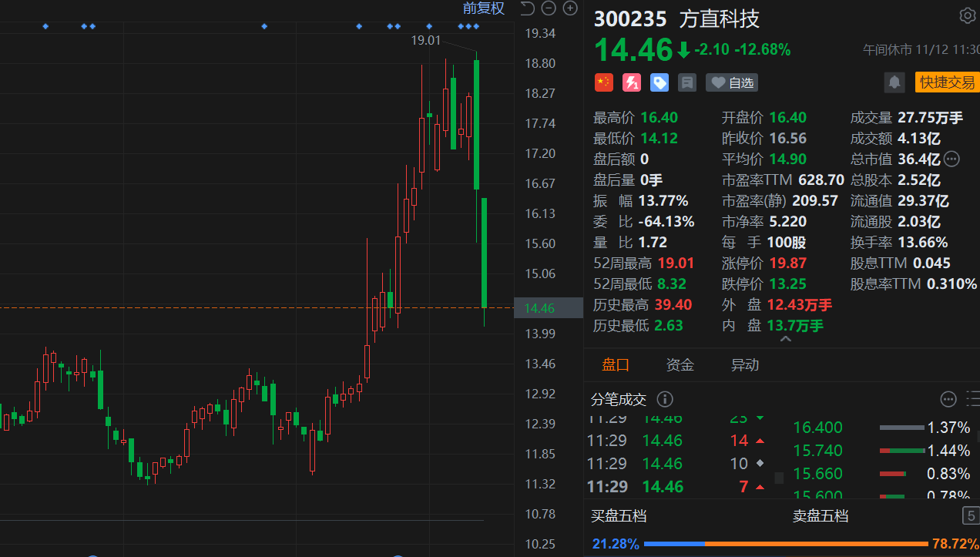Click the 21.28% buy ratio value
The height and width of the screenshot is (557, 980).
(616, 544)
